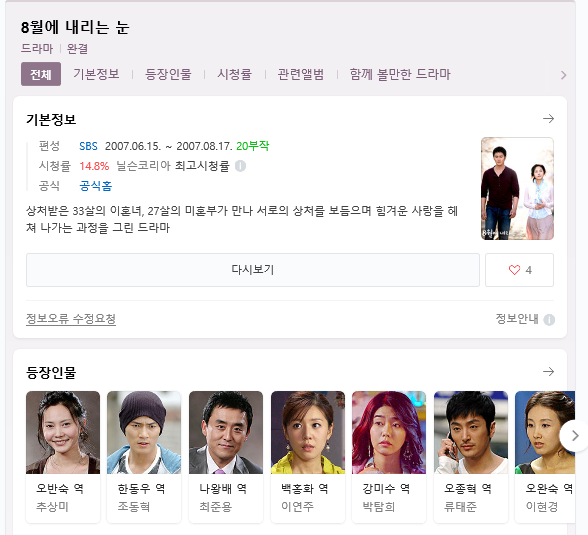Open 등장인물 section arrow

click(548, 372)
